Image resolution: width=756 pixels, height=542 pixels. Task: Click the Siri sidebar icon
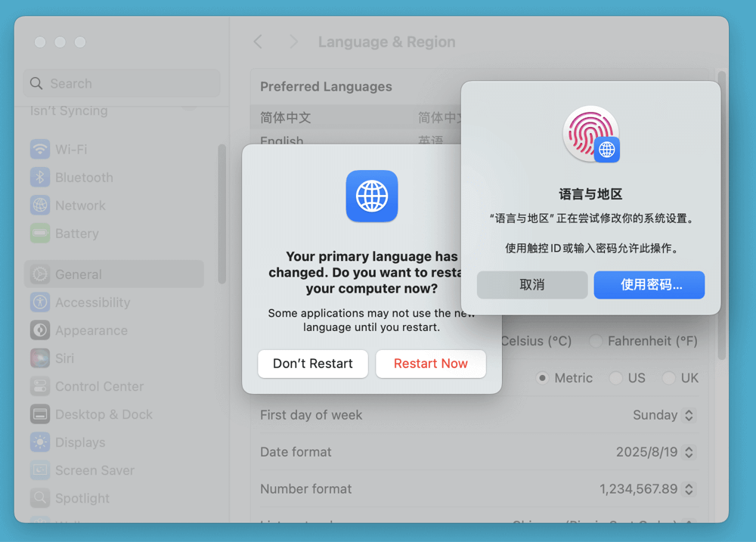(x=40, y=358)
